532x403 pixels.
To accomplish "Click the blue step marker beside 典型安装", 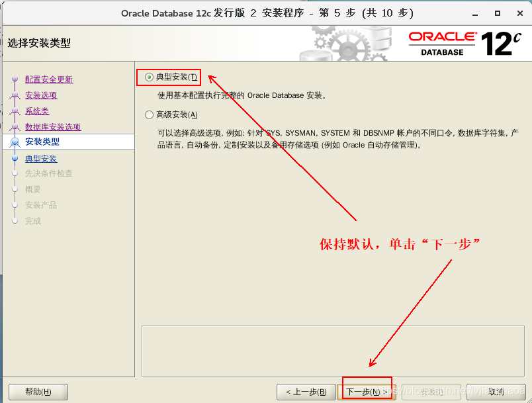I will [15, 158].
